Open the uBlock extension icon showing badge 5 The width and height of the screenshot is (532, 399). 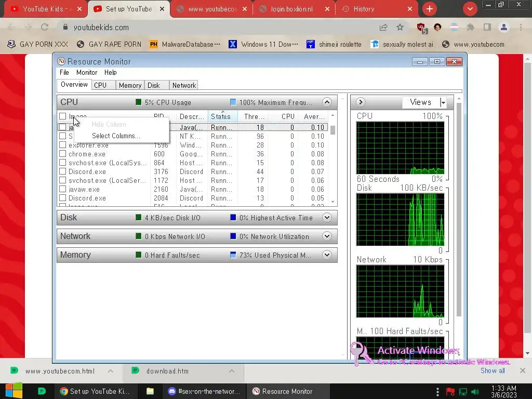422,28
